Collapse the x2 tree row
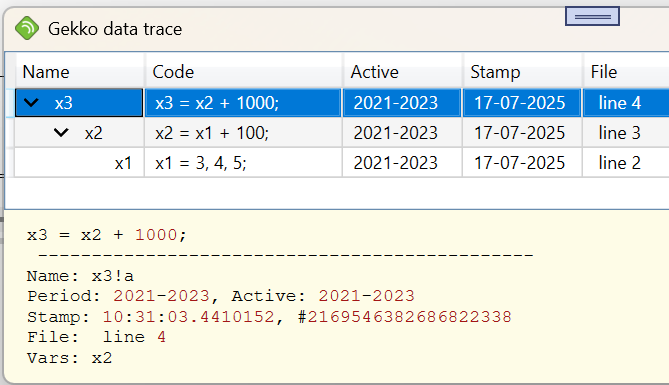 [x=61, y=133]
